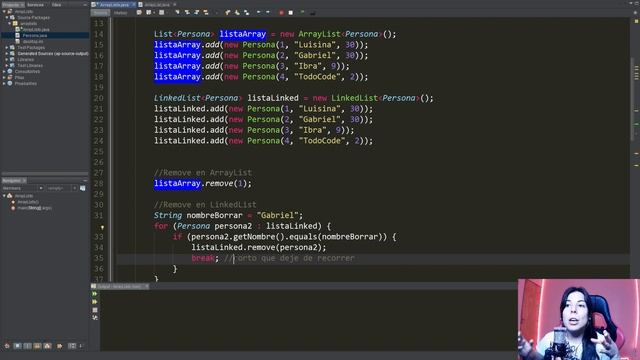Select the Source Packages row in Projects tree
Screen dimensions: 640x360
pos(33,18)
